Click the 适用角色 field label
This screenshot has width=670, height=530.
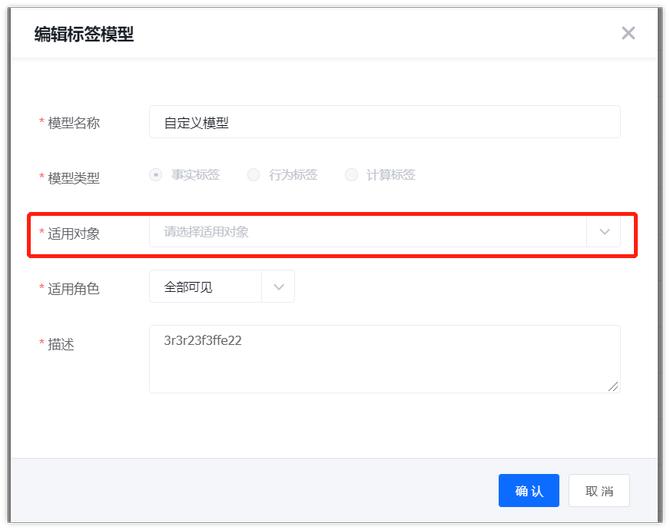click(x=74, y=289)
